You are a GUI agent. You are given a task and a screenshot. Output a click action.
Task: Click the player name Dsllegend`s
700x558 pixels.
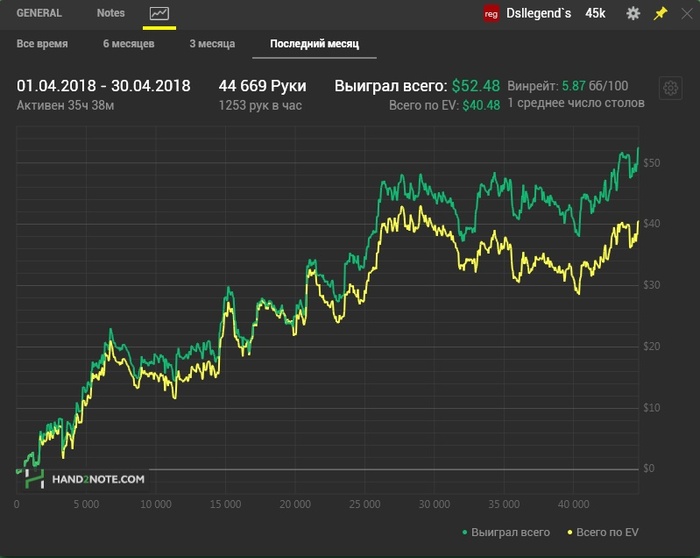pyautogui.click(x=540, y=14)
